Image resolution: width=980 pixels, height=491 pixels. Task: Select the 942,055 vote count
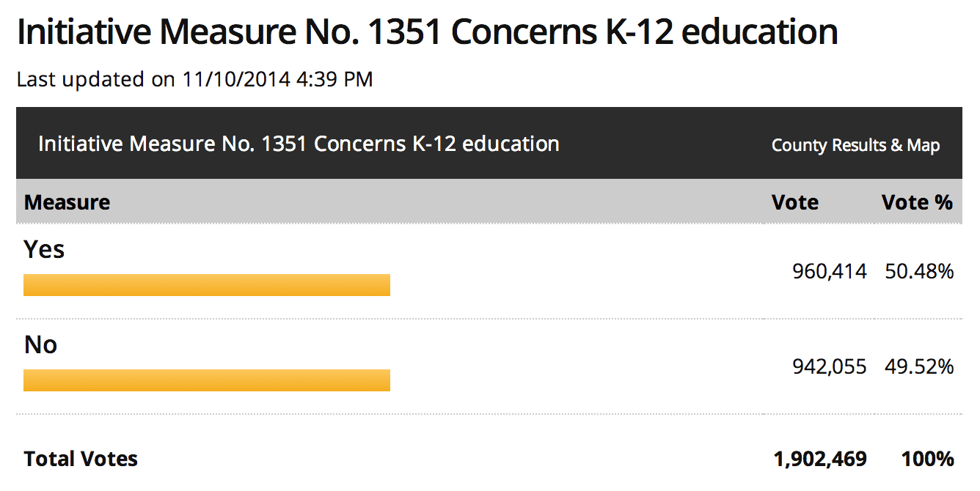pyautogui.click(x=830, y=366)
